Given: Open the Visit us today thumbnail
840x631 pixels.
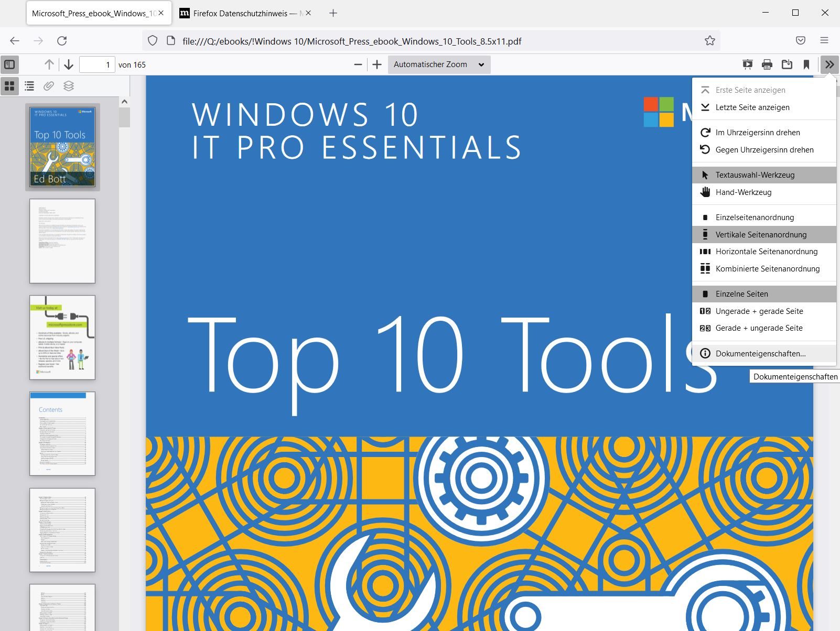Looking at the screenshot, I should pos(62,338).
